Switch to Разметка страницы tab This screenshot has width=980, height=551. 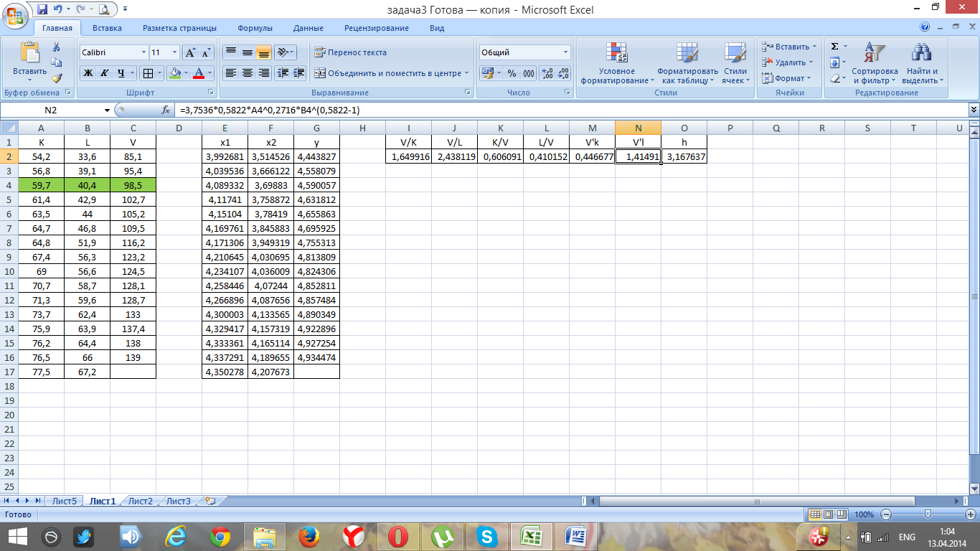click(179, 28)
